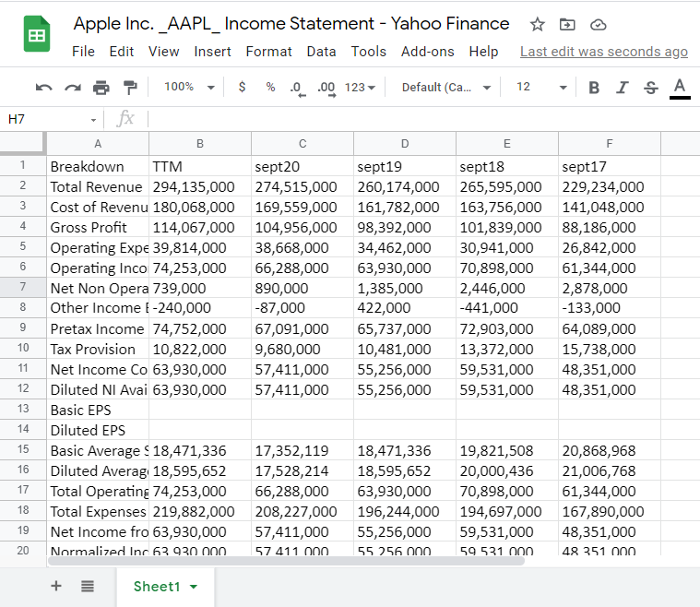The width and height of the screenshot is (700, 607).
Task: Open the Edit menu
Action: coord(122,52)
